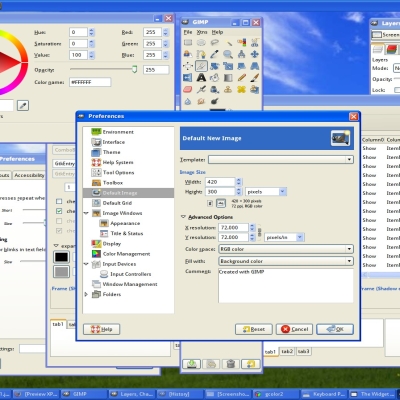Open the Accessibility tab
This screenshot has height=400, width=400.
point(29,175)
